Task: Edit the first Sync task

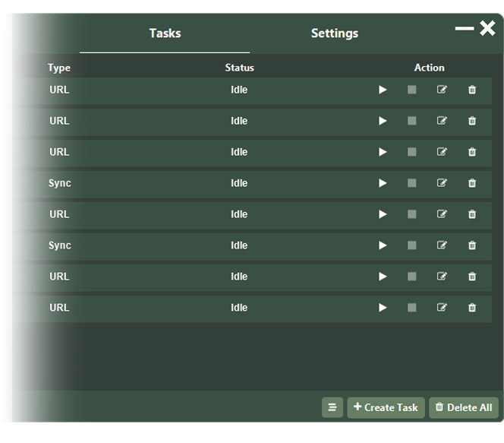Action: coord(442,183)
